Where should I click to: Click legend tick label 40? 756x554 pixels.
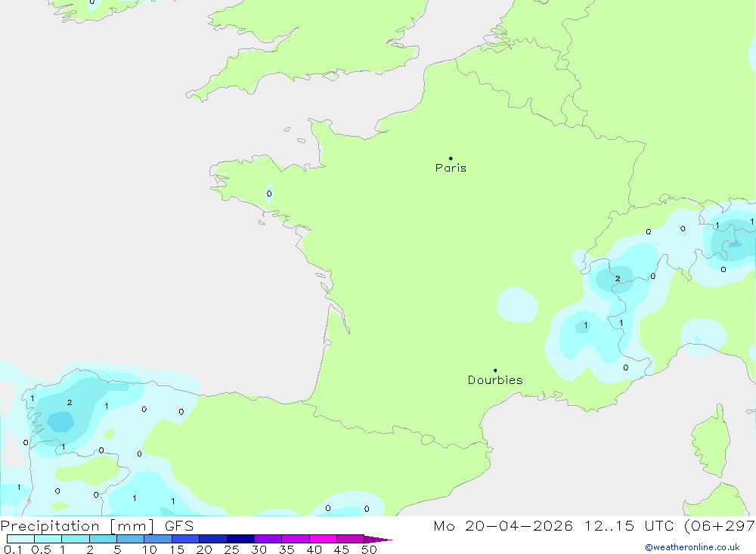(x=314, y=549)
